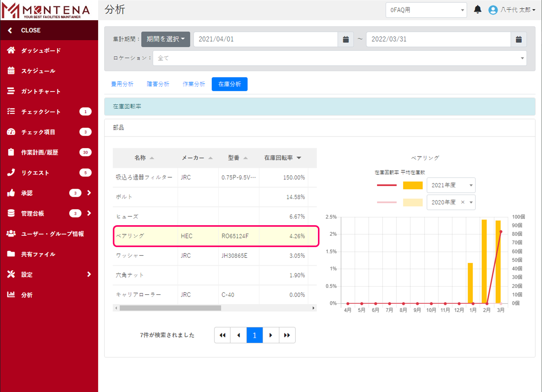Switch to the 作業分析 tab
This screenshot has width=542, height=392.
pyautogui.click(x=194, y=84)
